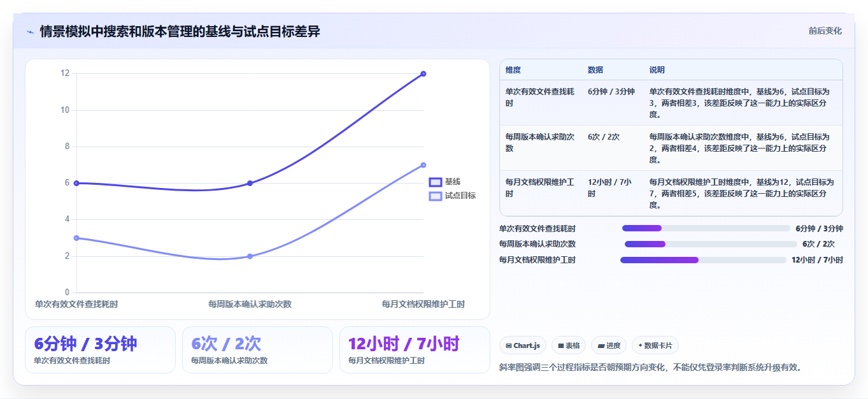Click the 试点目标 data point at value 7
868x399 pixels.
click(x=423, y=165)
